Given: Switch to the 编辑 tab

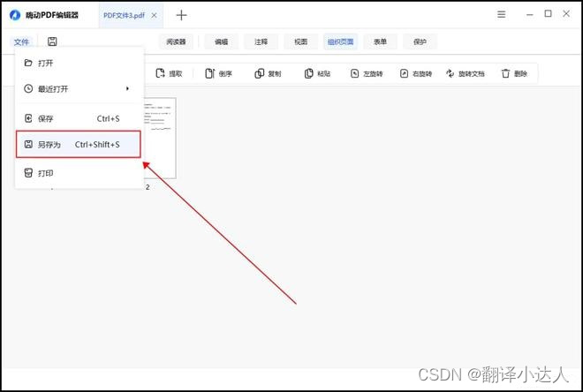Looking at the screenshot, I should coord(221,41).
